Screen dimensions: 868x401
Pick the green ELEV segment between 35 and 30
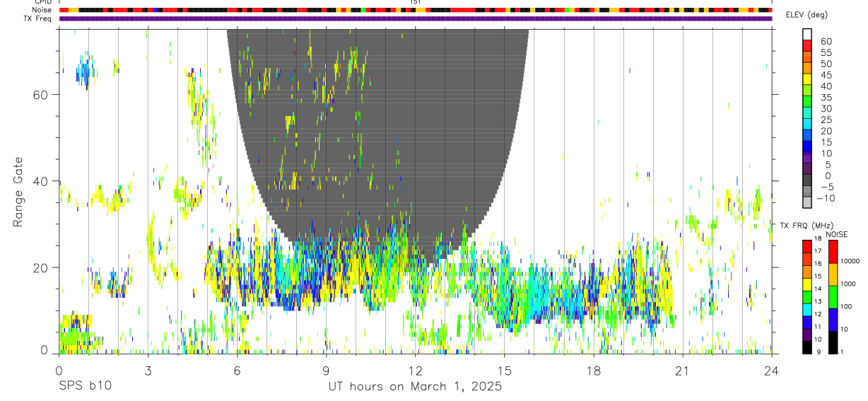(807, 102)
